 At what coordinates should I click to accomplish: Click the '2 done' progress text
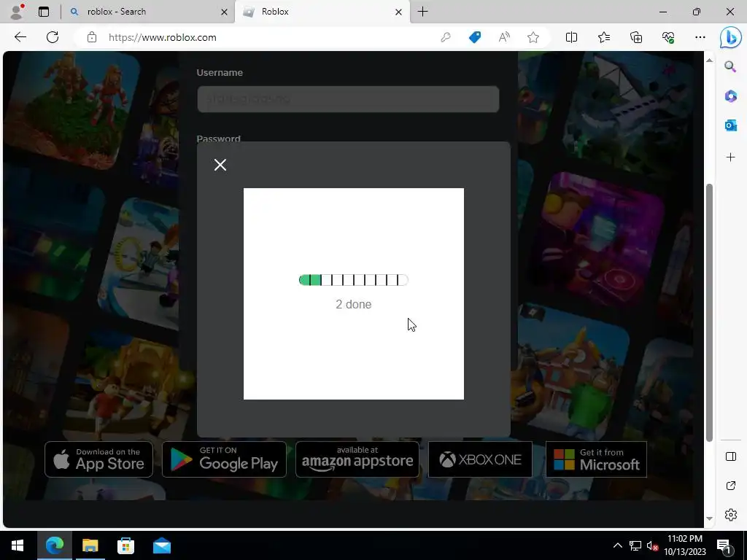(354, 304)
